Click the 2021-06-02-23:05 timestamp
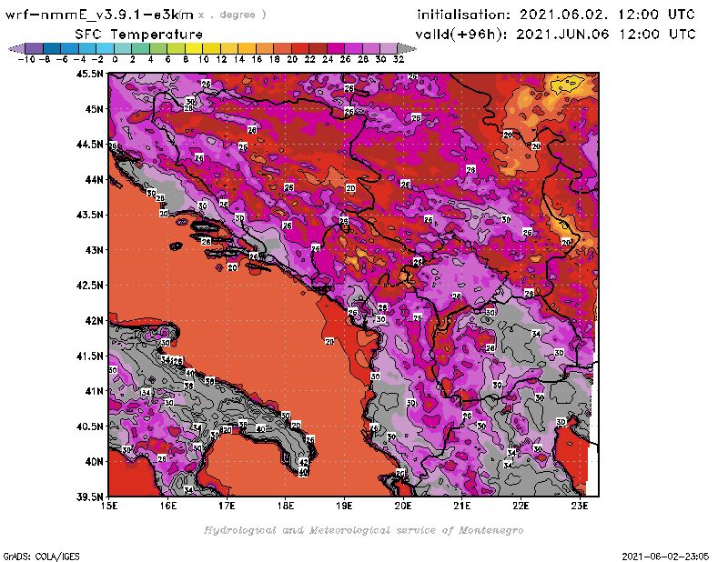728x562 pixels. (x=665, y=556)
